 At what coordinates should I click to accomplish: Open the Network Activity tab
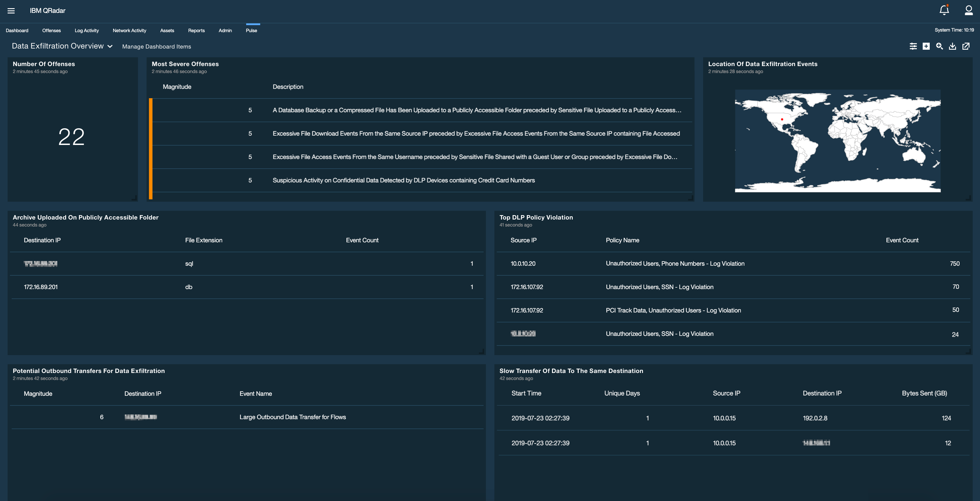[x=129, y=30]
